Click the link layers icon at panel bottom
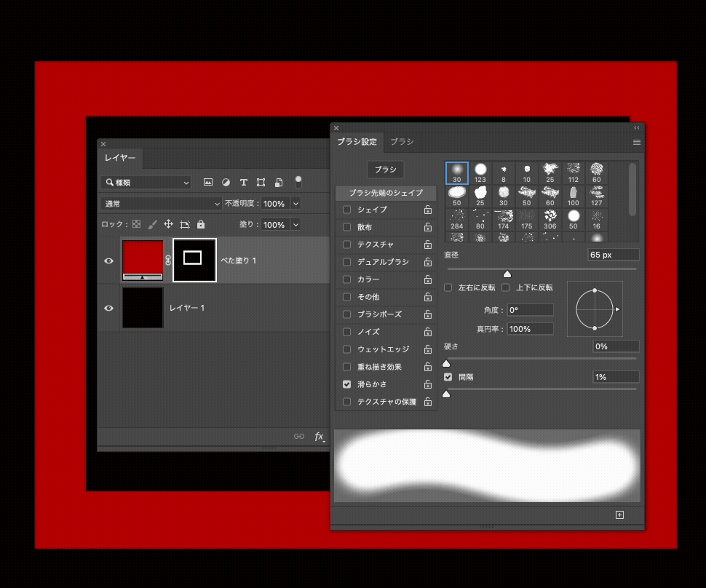 tap(299, 436)
